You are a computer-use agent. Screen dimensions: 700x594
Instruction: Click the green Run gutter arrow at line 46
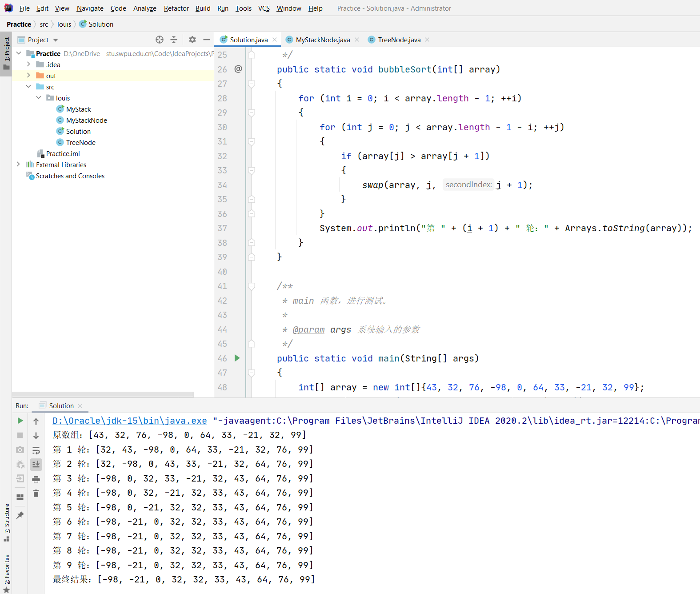click(x=237, y=358)
